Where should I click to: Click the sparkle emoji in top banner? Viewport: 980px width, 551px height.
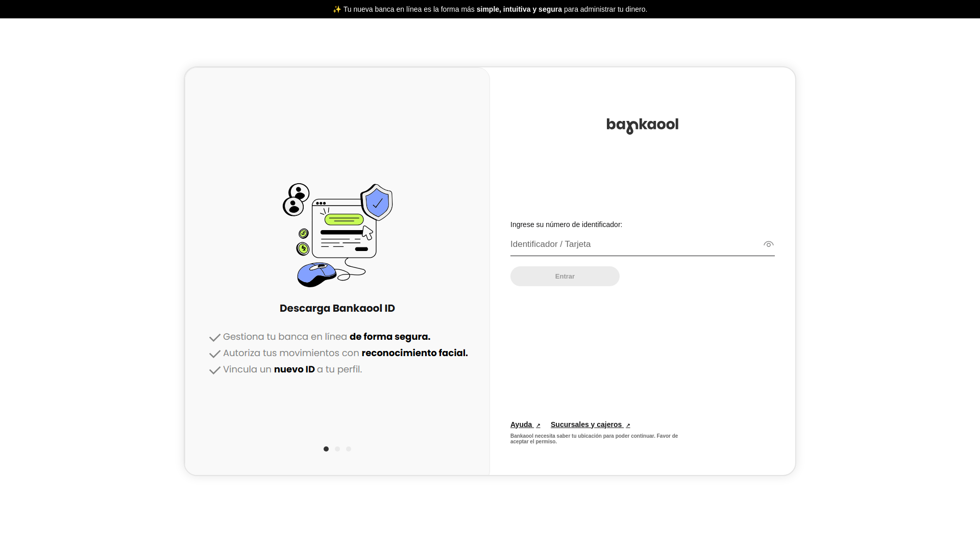click(x=337, y=9)
